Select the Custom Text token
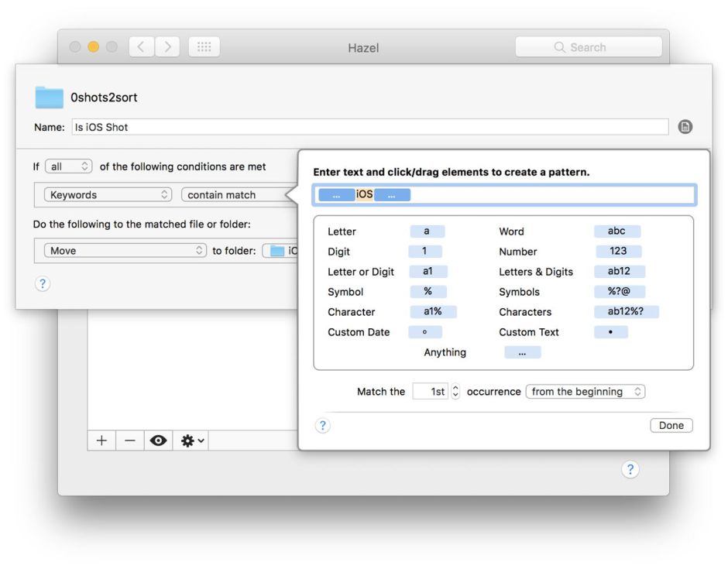The image size is (728, 569). point(610,332)
